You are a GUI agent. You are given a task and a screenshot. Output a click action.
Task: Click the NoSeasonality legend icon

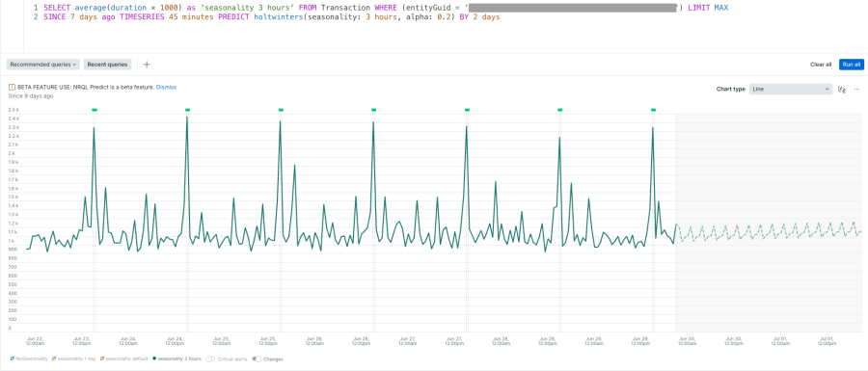click(x=13, y=358)
